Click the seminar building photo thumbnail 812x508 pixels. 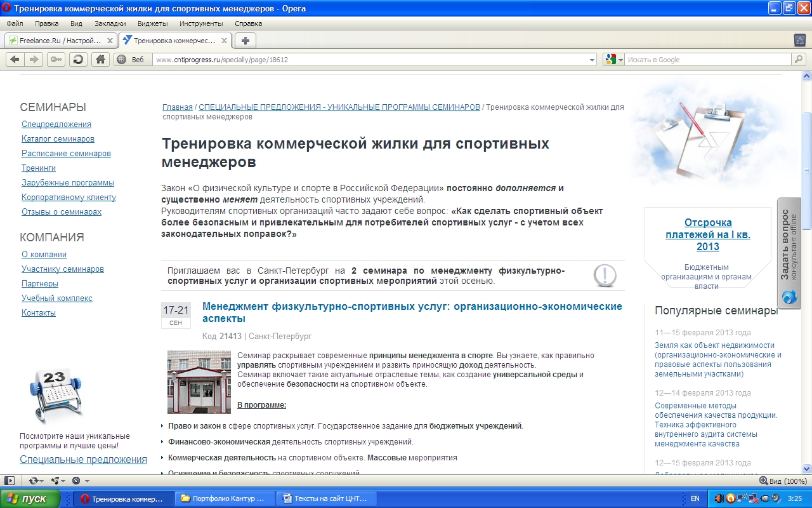pos(199,382)
